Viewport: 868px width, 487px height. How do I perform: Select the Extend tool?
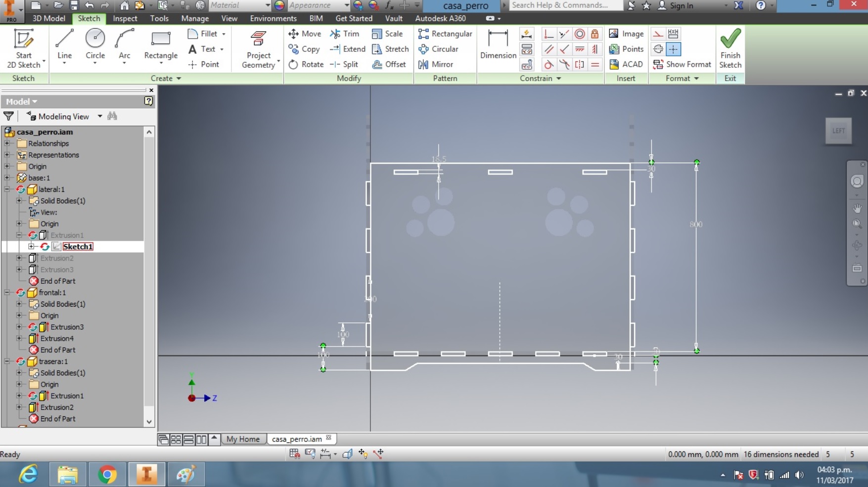348,49
